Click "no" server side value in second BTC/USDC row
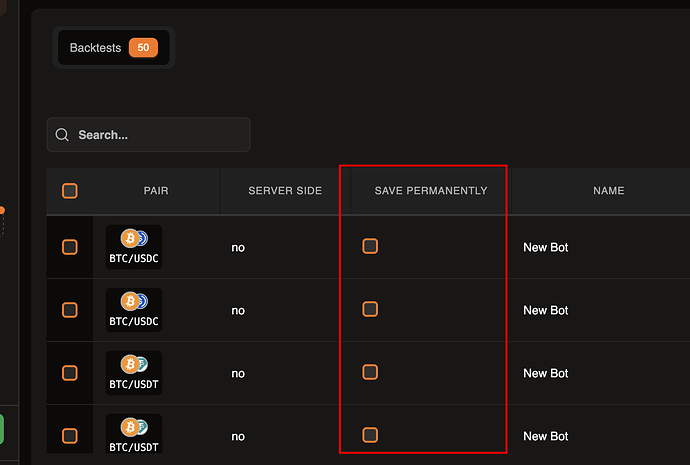690x465 pixels. pos(238,311)
